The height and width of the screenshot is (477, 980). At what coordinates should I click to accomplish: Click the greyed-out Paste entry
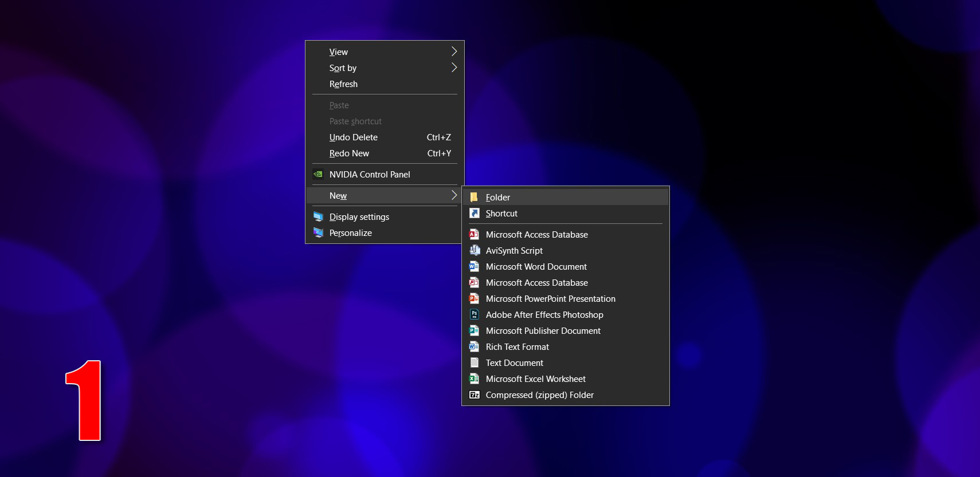[x=385, y=105]
